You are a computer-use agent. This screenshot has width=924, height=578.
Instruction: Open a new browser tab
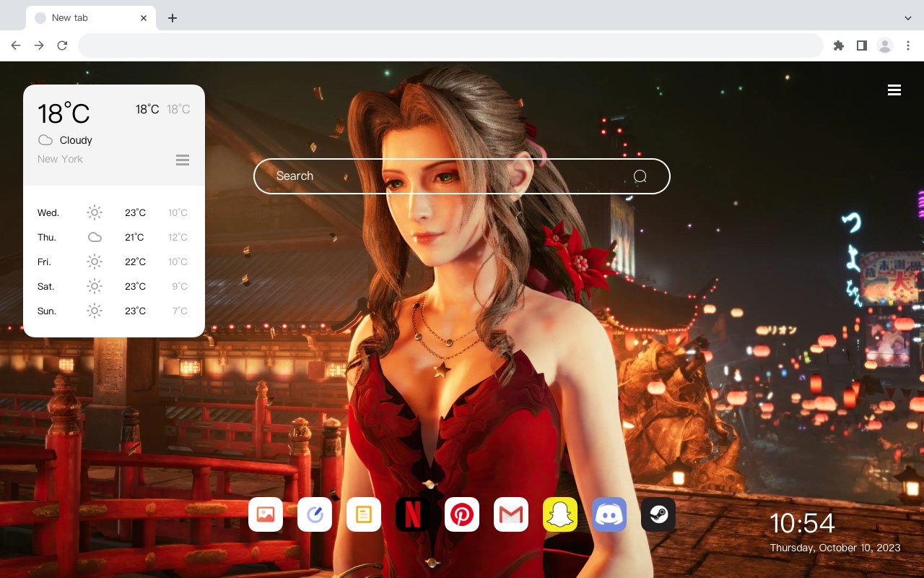pos(172,18)
